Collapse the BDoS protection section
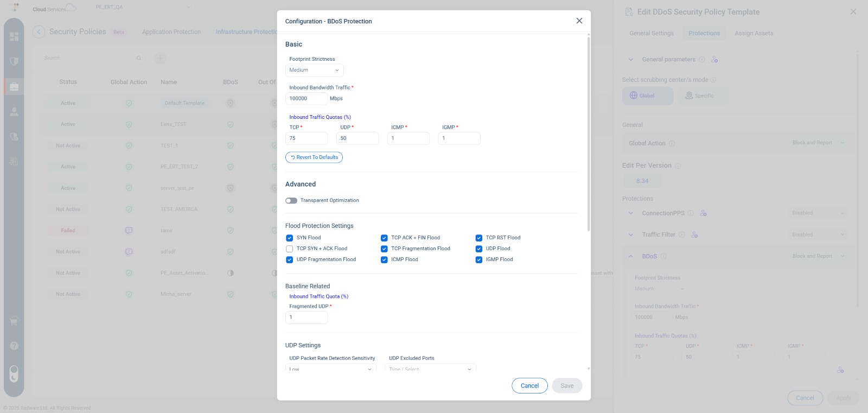This screenshot has width=868, height=413. [x=630, y=256]
